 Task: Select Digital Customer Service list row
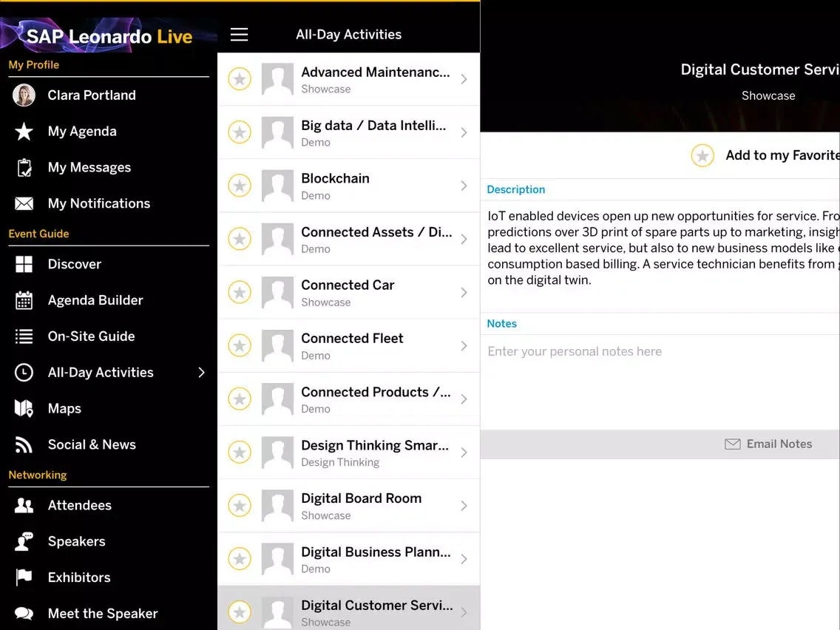pos(349,608)
